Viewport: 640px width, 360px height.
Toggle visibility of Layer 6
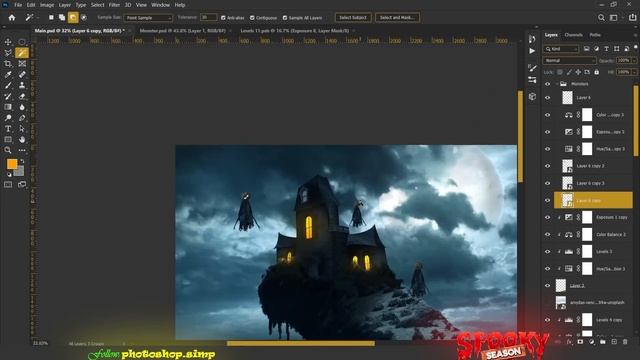(548, 98)
